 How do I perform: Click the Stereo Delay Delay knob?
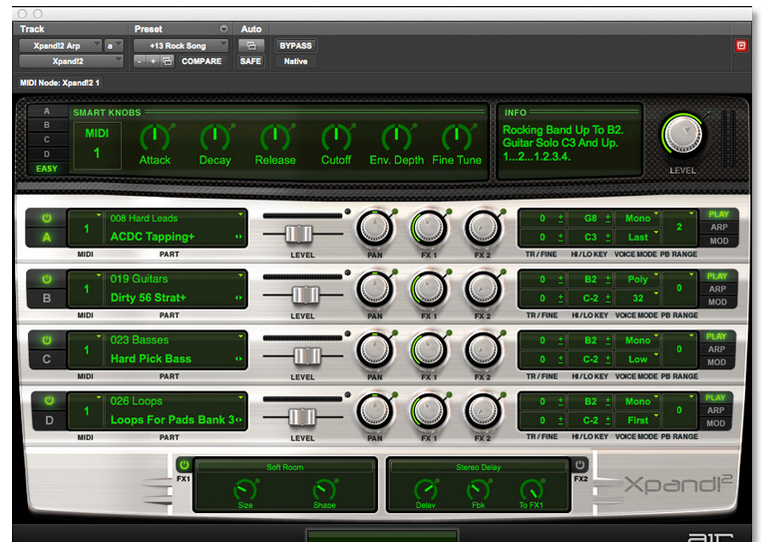click(426, 490)
